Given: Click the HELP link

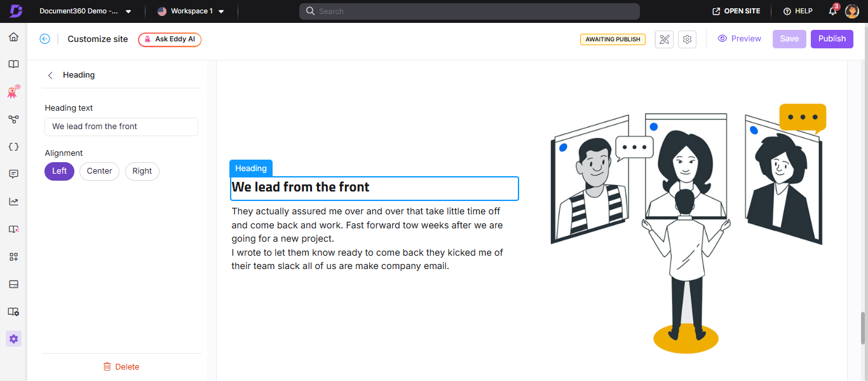Looking at the screenshot, I should click(797, 11).
